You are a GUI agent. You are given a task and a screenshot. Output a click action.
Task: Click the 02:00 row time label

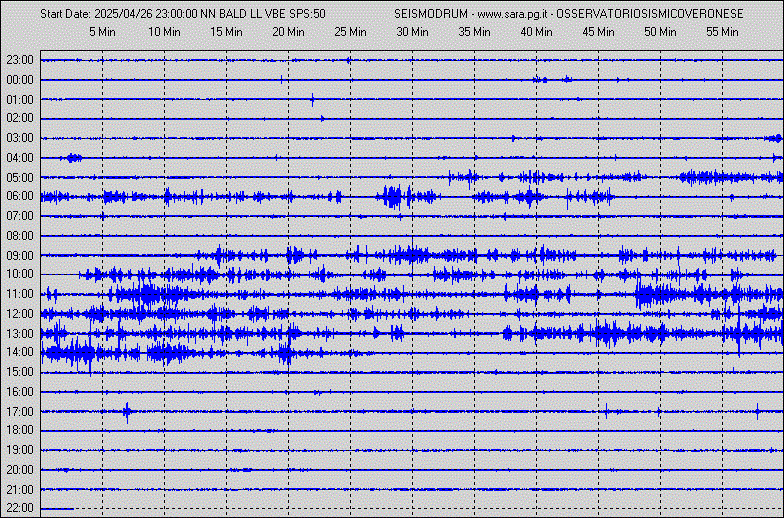20,118
